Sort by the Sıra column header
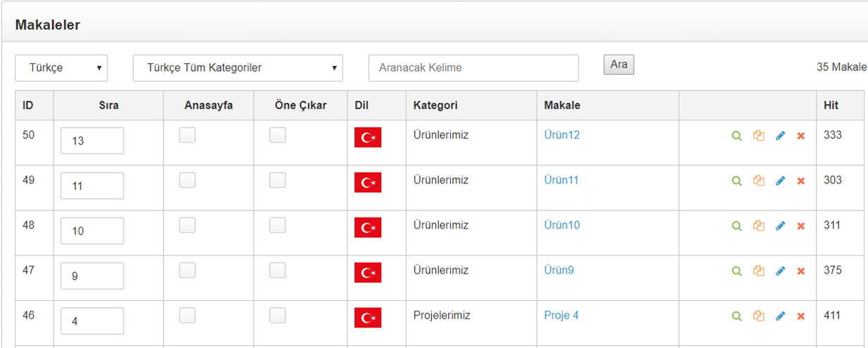Viewport: 868px width, 348px height. (x=108, y=106)
